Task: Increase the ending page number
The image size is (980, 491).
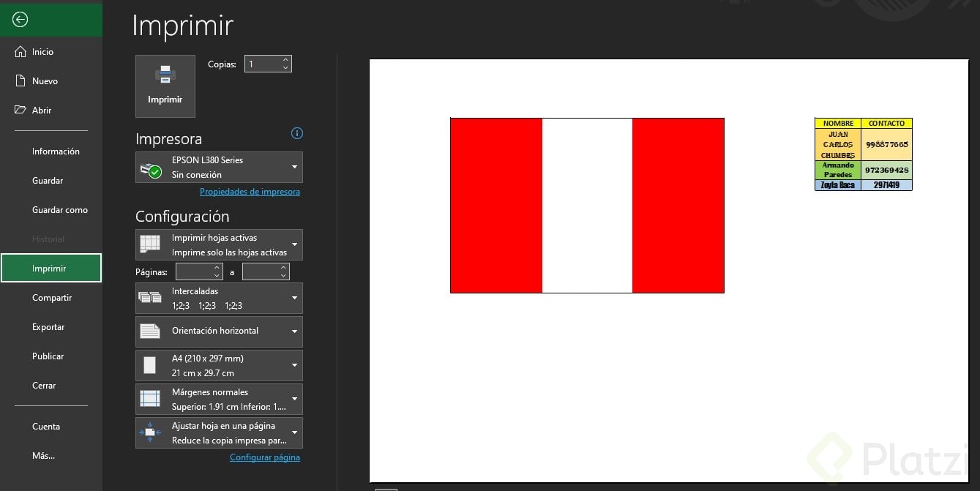Action: click(284, 268)
